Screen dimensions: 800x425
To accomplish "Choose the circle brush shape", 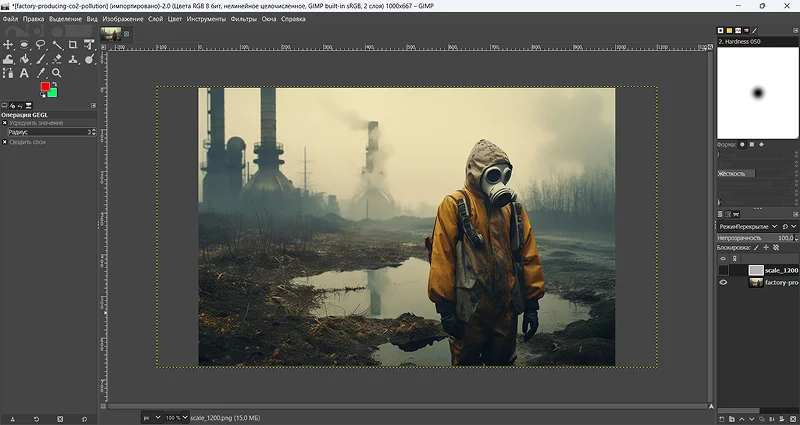I will tap(742, 144).
